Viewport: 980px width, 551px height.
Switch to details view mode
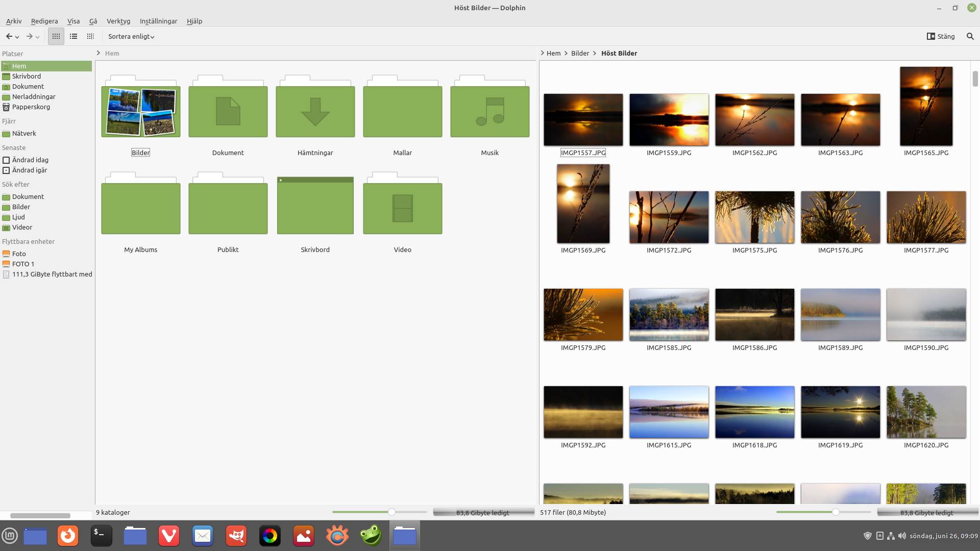tap(90, 36)
